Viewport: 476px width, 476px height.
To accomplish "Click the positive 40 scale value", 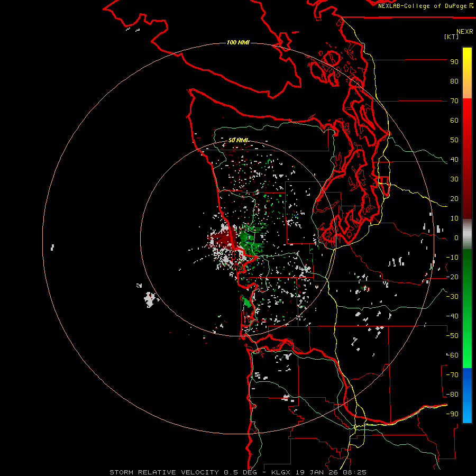I will (x=454, y=160).
